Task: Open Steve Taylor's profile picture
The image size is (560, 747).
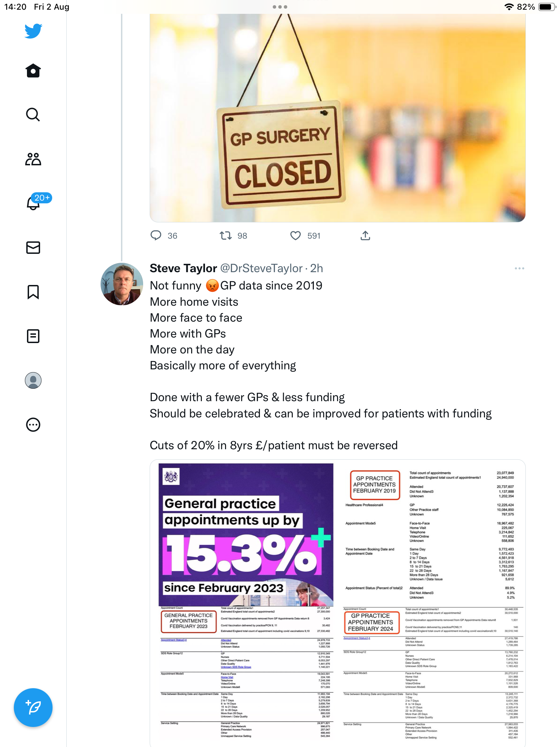Action: click(122, 284)
